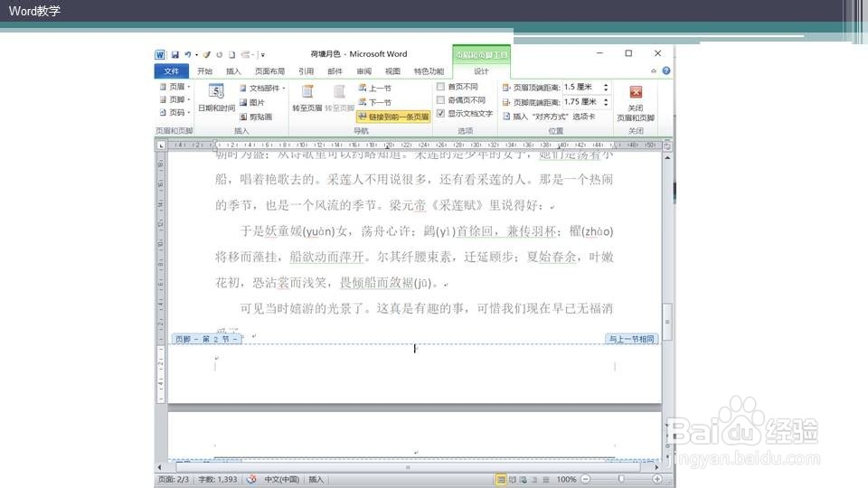Select Print Layout view icon
This screenshot has height=488, width=868.
pyautogui.click(x=501, y=480)
